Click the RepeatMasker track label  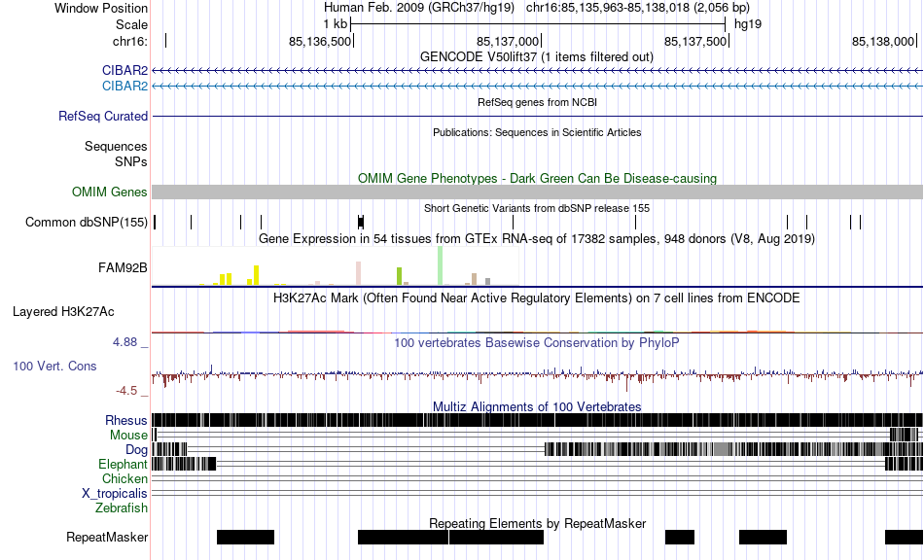point(107,537)
